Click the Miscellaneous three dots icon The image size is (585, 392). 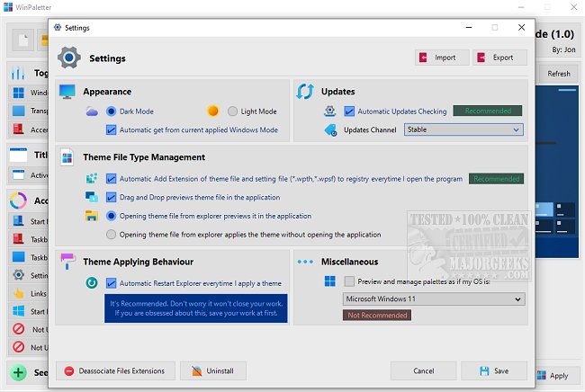tap(305, 262)
